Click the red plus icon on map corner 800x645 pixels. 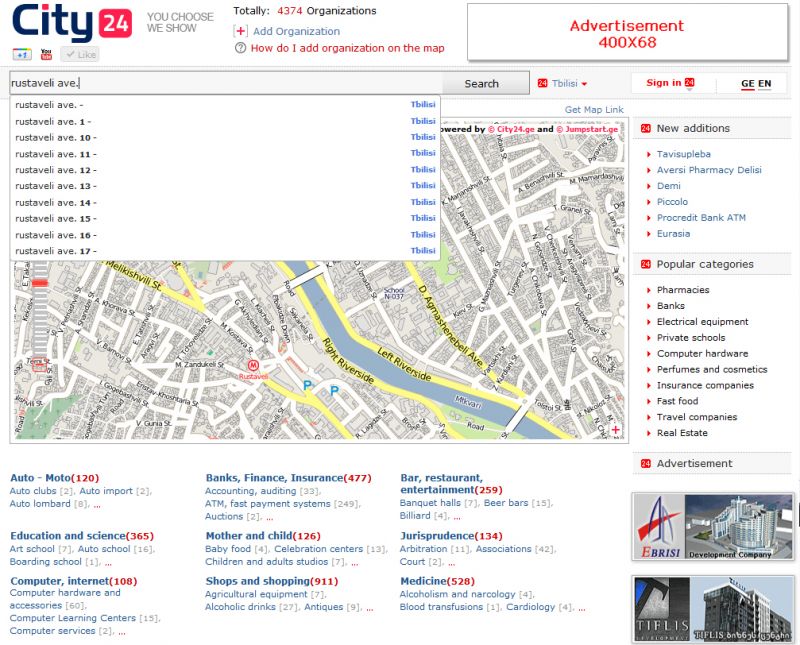615,430
